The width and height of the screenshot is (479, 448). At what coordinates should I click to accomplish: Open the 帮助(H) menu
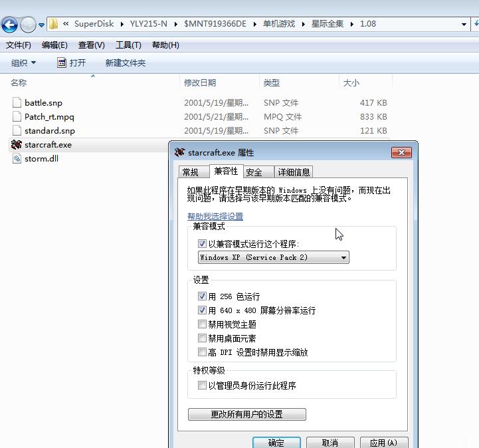(165, 45)
